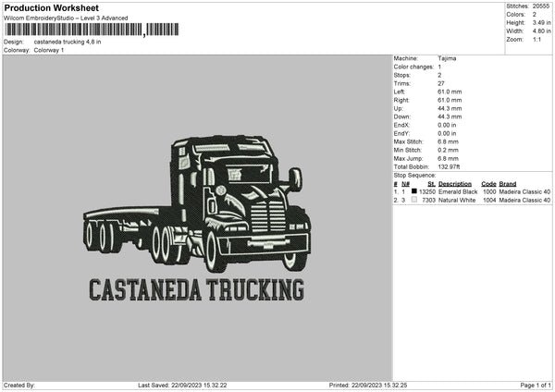Select the 'Production Worksheet' heading
Viewport: 555px width, 392px height.
pos(51,7)
